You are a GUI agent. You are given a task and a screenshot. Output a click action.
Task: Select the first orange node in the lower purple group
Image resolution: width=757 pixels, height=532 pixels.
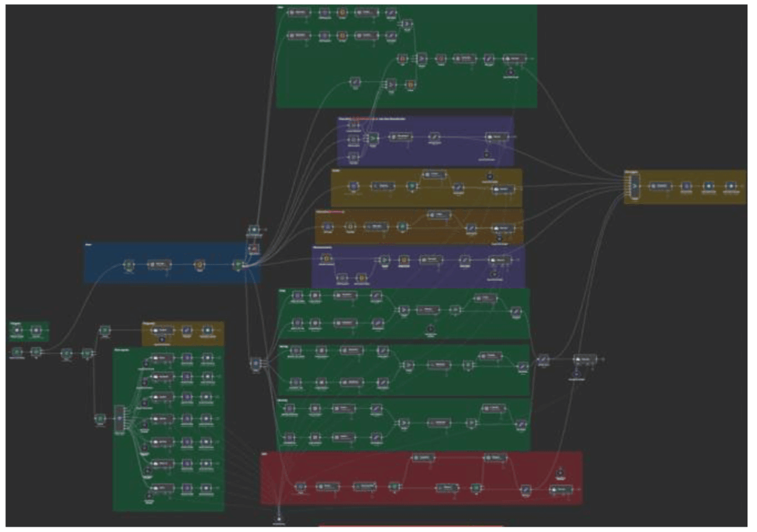click(x=327, y=259)
